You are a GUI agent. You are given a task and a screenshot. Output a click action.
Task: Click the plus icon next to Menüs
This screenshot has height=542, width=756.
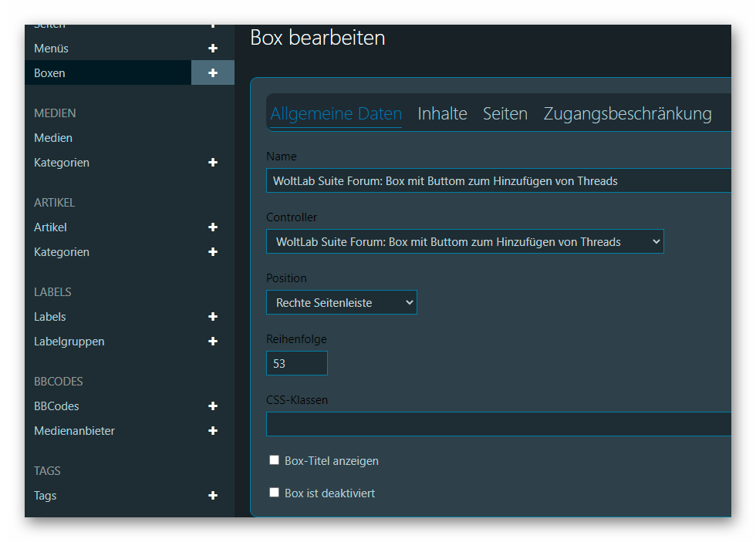click(x=213, y=49)
